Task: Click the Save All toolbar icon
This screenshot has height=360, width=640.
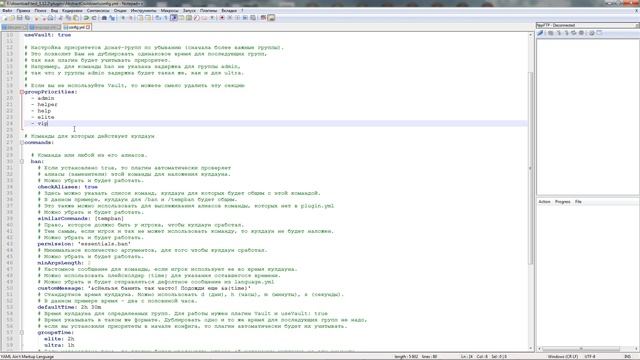Action: pyautogui.click(x=27, y=18)
